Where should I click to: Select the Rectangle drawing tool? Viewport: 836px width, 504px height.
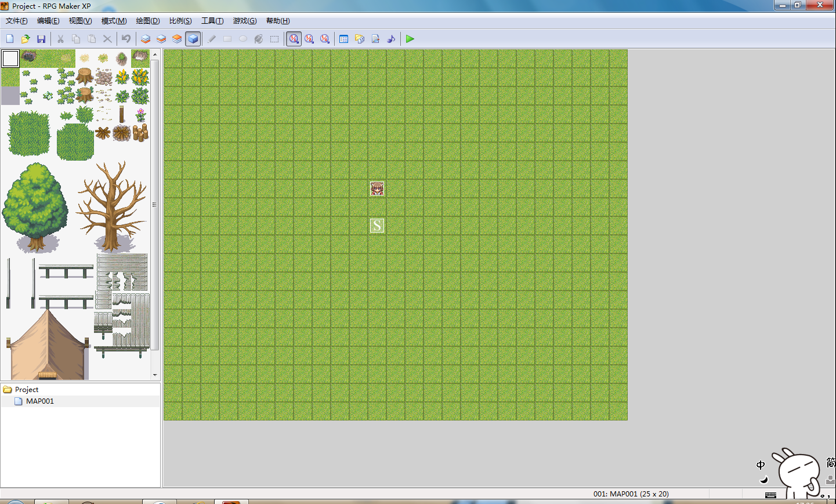pyautogui.click(x=227, y=39)
